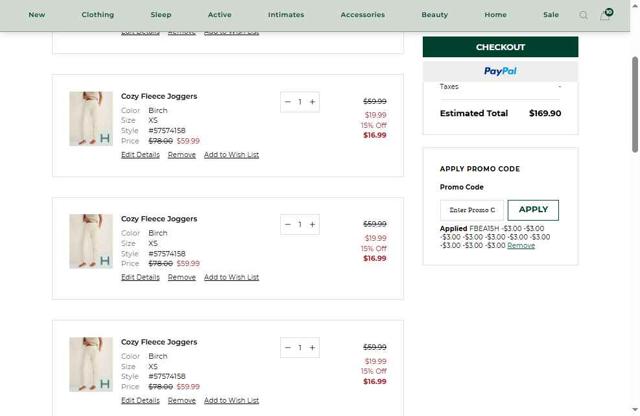Decrease quantity of bottom Cozy Fleece Joggers card

click(288, 347)
